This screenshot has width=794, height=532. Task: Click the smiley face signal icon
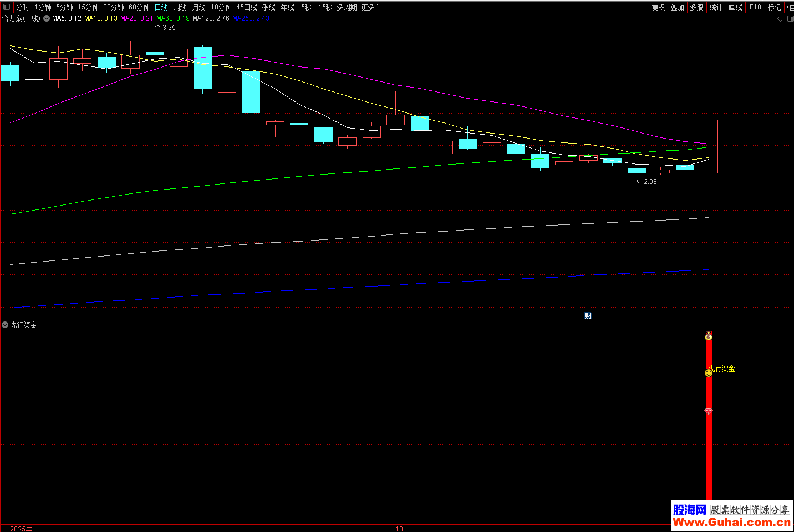tap(708, 373)
